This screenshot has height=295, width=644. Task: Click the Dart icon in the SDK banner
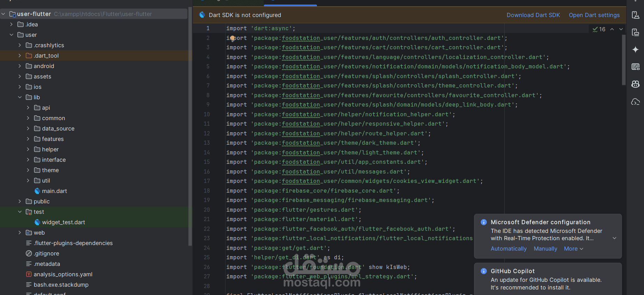[x=202, y=15]
